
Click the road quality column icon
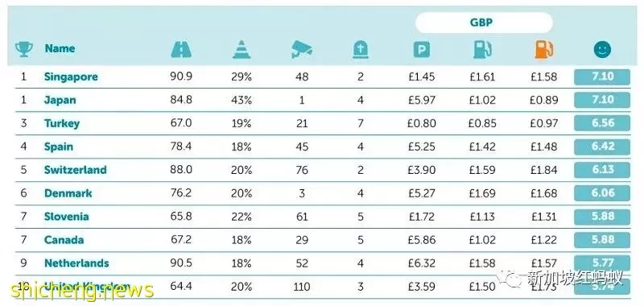coord(181,50)
